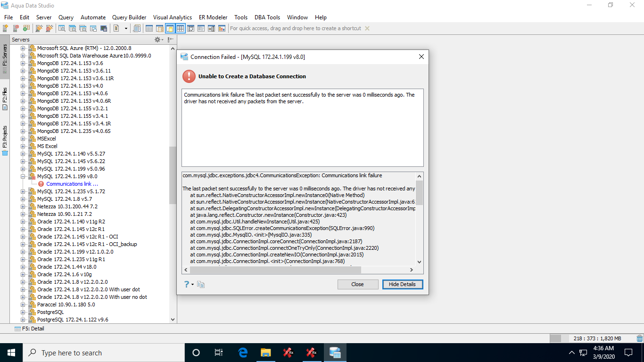
Task: Click the red error icon under MySQL v8.0
Action: 41,184
